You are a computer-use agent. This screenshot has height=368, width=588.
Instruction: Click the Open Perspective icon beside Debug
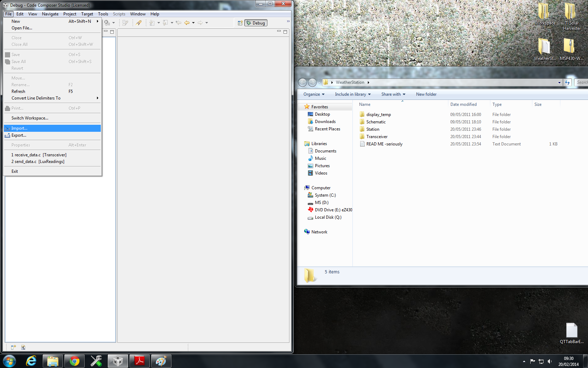(240, 23)
